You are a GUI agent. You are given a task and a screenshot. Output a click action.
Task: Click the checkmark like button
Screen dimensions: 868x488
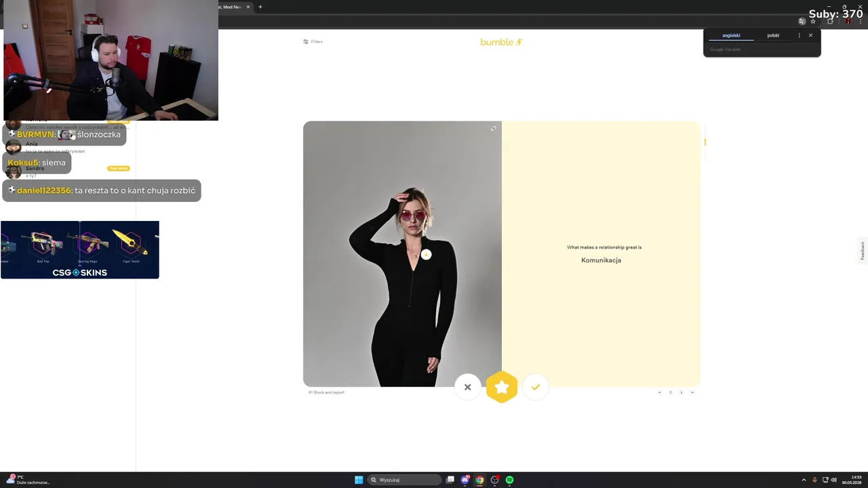tap(536, 387)
